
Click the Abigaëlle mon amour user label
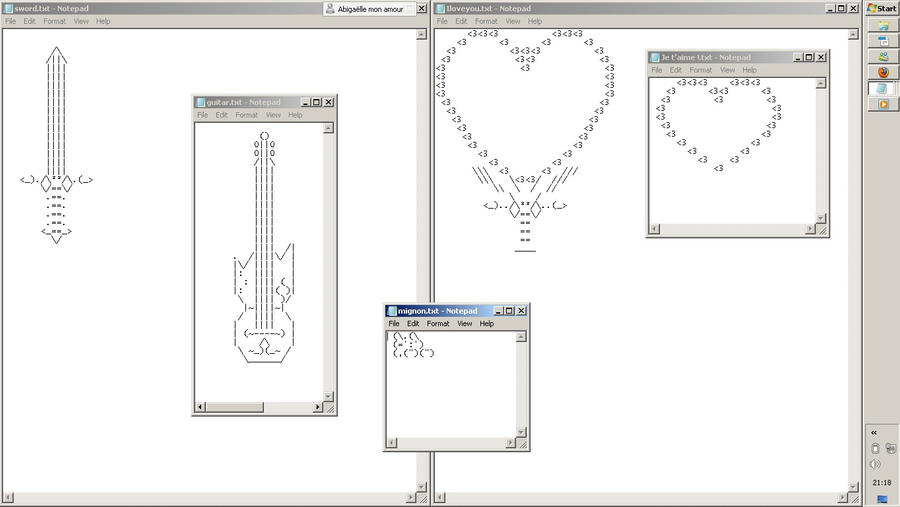point(370,9)
